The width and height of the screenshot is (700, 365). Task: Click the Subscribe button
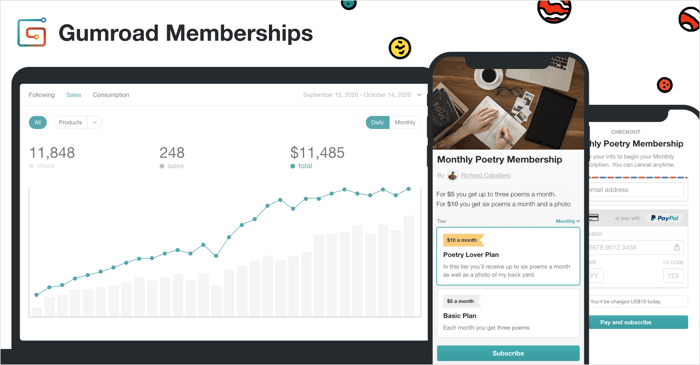(x=508, y=353)
